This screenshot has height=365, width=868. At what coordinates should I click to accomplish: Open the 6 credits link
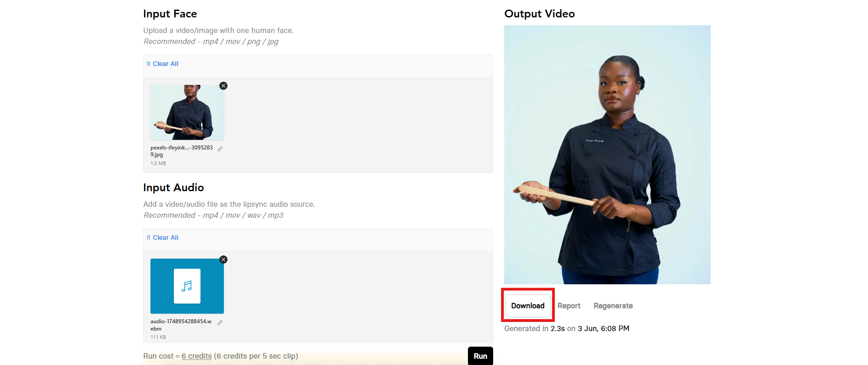(x=196, y=356)
